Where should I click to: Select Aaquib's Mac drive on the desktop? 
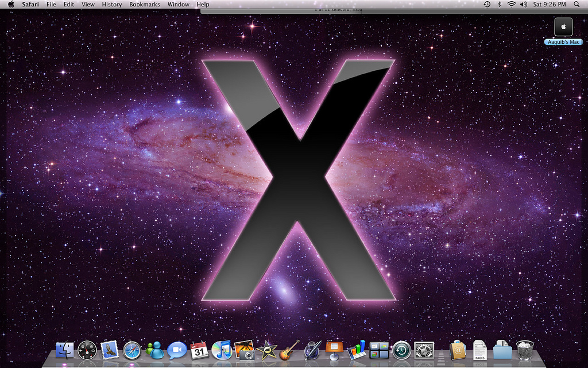click(x=563, y=32)
